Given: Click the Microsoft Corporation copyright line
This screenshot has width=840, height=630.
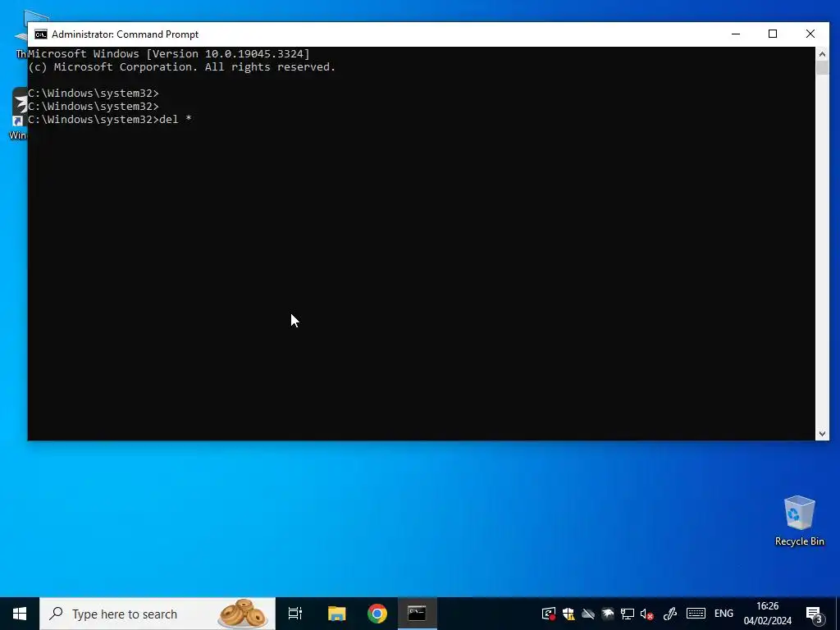Looking at the screenshot, I should click(181, 67).
